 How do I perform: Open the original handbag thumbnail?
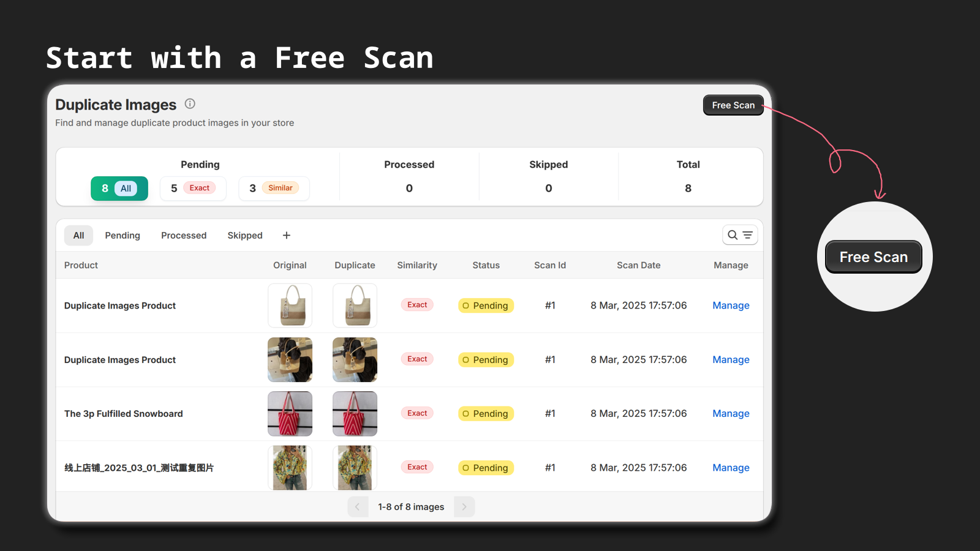click(290, 305)
